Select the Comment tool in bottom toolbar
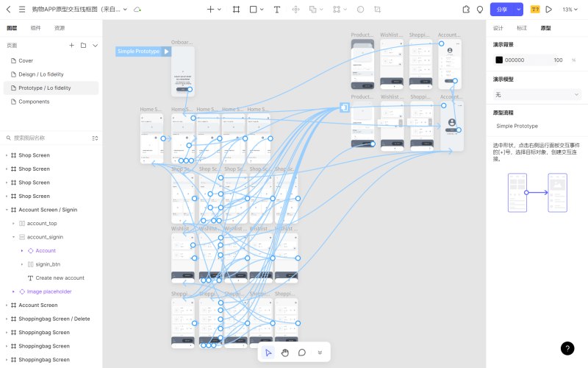588x368 pixels. 302,353
